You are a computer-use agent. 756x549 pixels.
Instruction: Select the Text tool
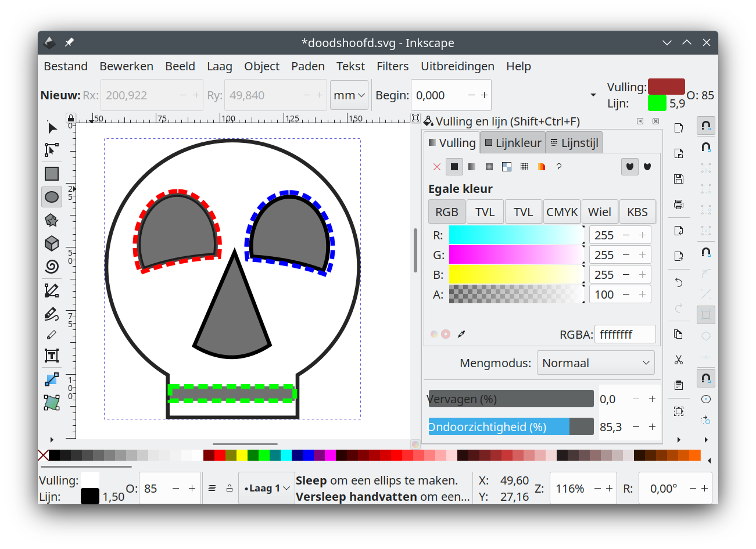(x=52, y=356)
